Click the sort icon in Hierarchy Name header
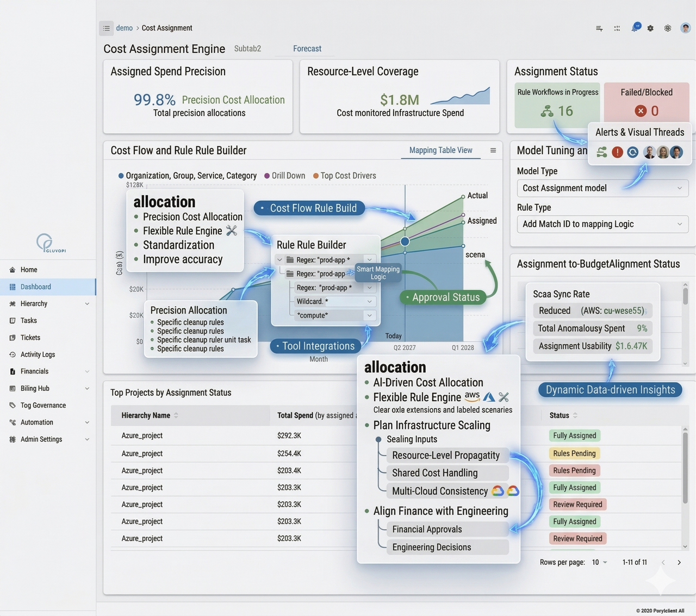Viewport: 696px width, 616px height. (x=176, y=415)
